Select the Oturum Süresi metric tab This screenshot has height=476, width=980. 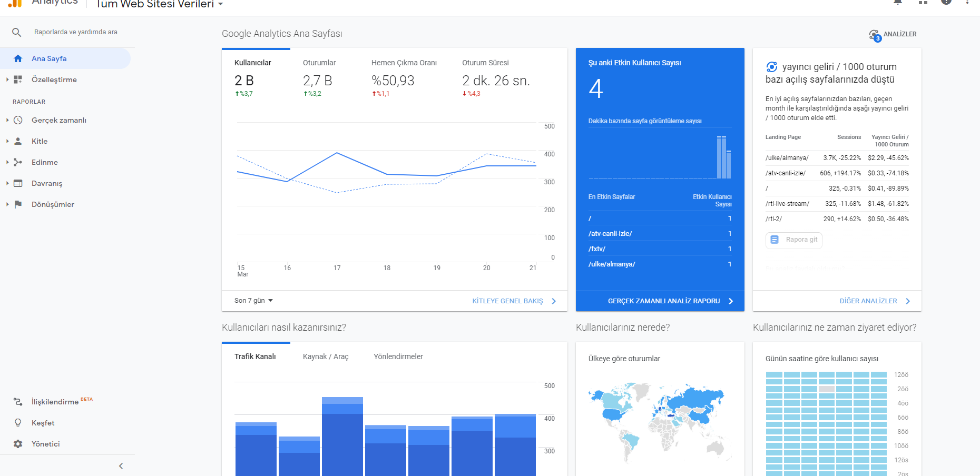pyautogui.click(x=485, y=63)
